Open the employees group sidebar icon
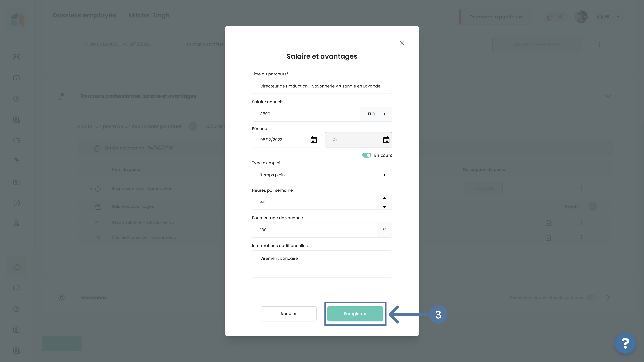644x362 pixels. point(17,267)
